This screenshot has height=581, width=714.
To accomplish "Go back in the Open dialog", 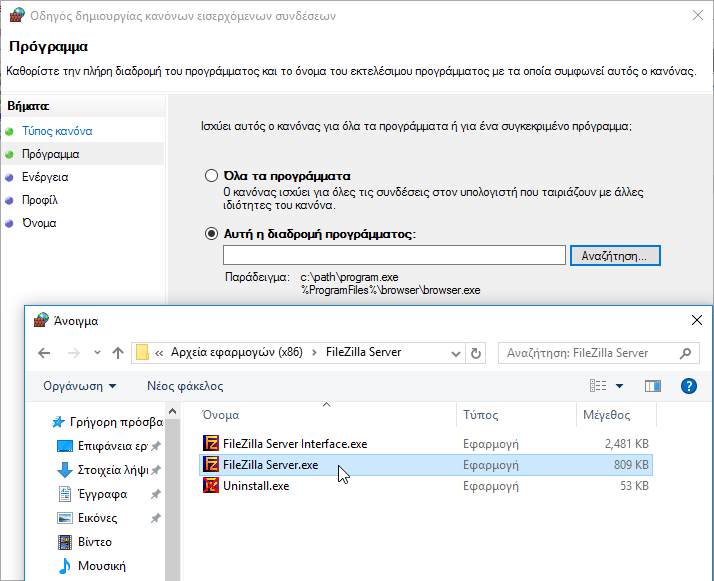I will coord(44,353).
